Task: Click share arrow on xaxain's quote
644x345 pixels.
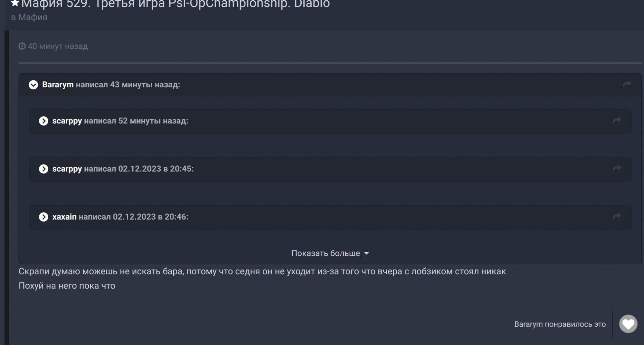Action: coord(617,217)
